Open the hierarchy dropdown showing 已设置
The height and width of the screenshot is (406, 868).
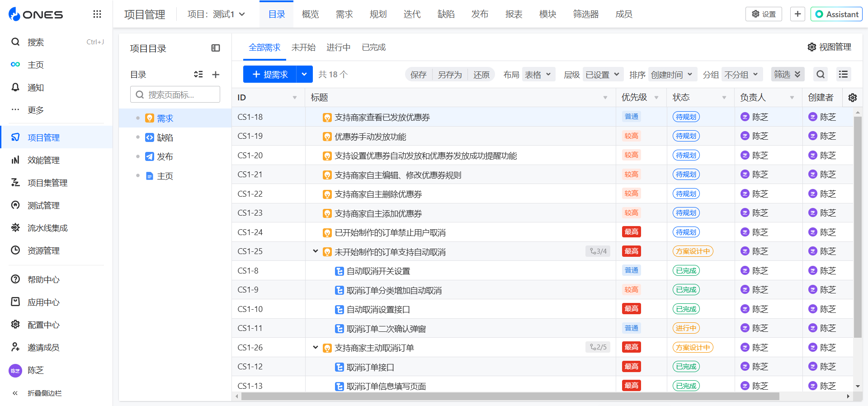tap(603, 75)
